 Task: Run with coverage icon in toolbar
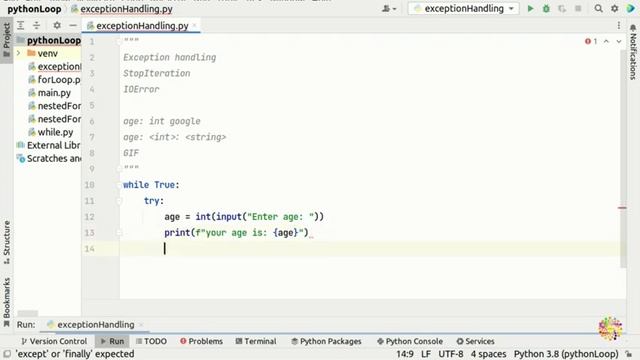pyautogui.click(x=562, y=9)
